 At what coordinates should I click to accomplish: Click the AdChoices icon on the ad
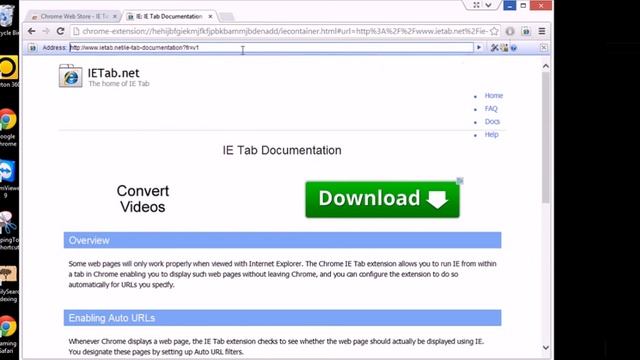(x=460, y=181)
